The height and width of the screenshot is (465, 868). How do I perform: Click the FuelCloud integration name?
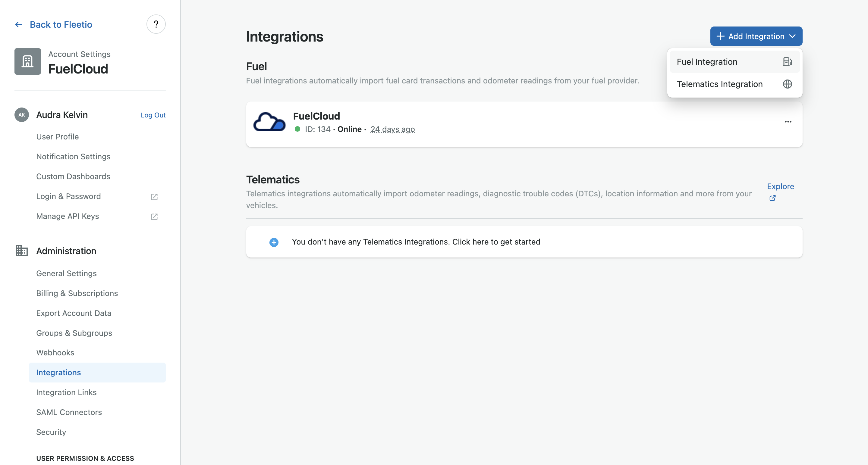(x=316, y=116)
